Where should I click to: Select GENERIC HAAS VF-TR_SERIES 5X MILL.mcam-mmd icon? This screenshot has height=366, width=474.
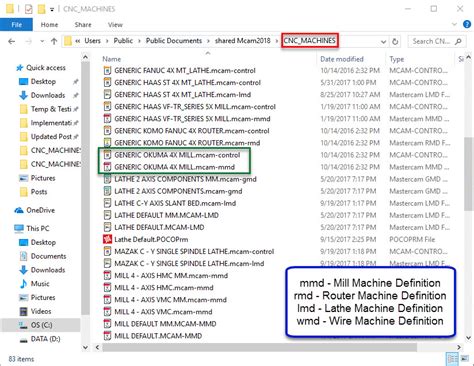[x=107, y=119]
